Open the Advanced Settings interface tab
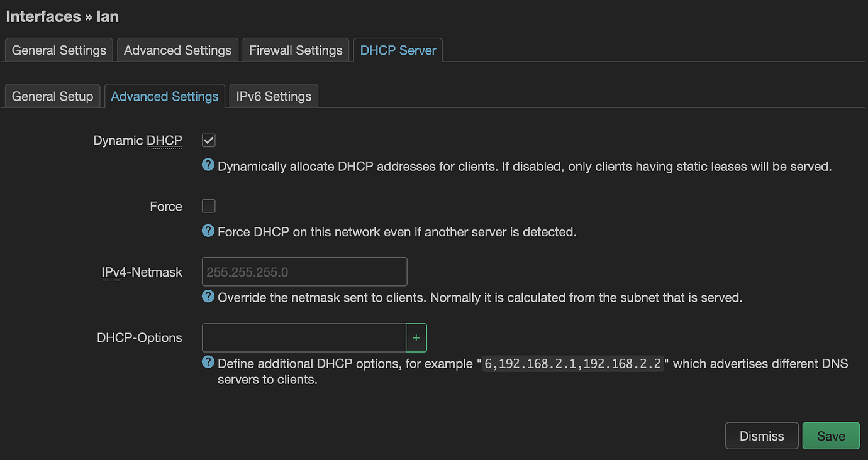The height and width of the screenshot is (460, 868). pyautogui.click(x=177, y=50)
